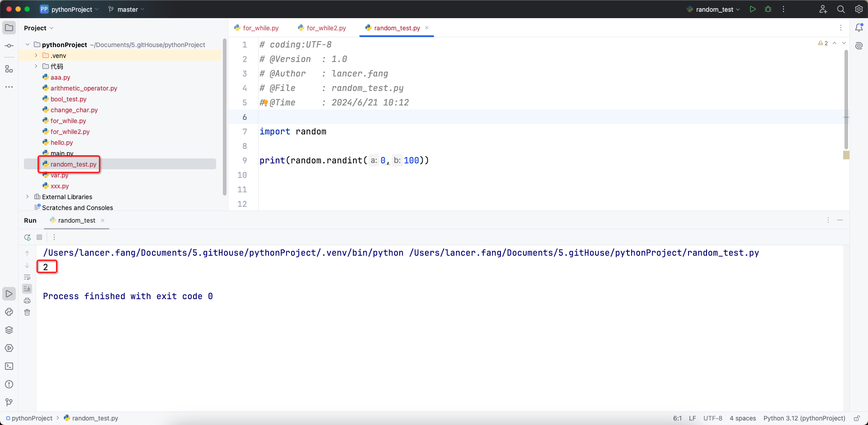Open the Notifications bell panel

(859, 28)
